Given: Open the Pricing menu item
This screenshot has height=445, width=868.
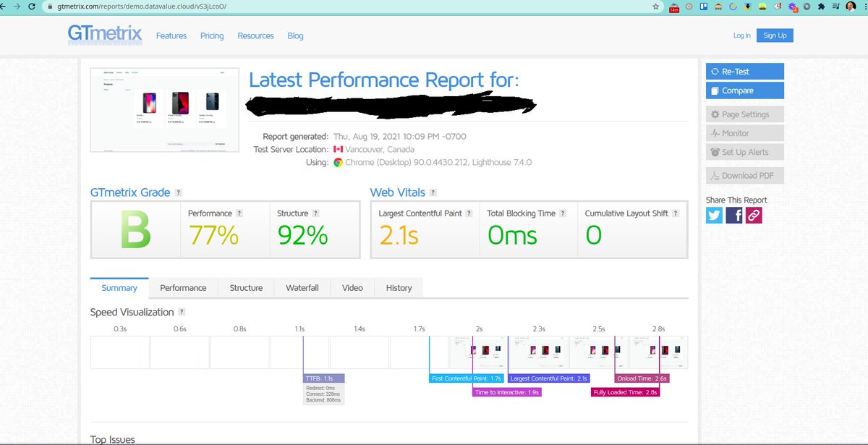Looking at the screenshot, I should (x=212, y=35).
